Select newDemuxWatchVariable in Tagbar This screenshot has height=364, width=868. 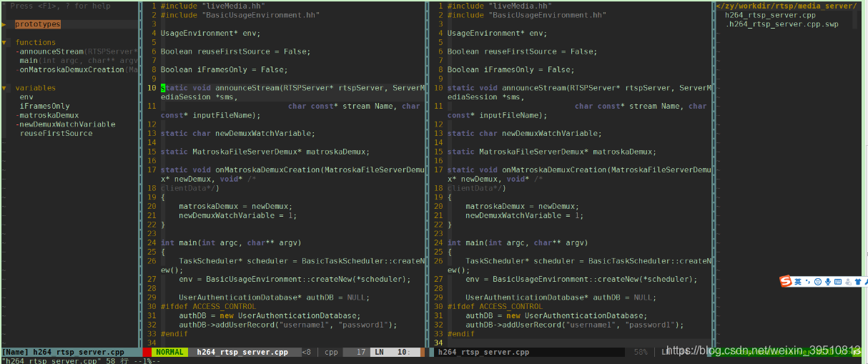(67, 124)
